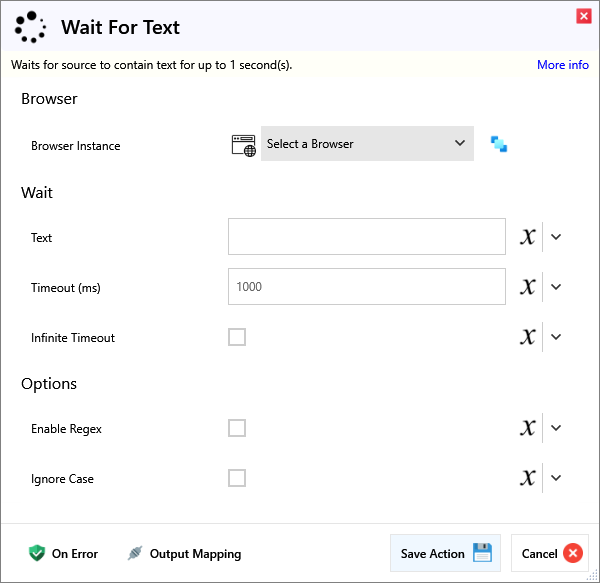Viewport: 600px width, 583px height.
Task: Click the variable icon beside Timeout field
Action: pyautogui.click(x=528, y=287)
